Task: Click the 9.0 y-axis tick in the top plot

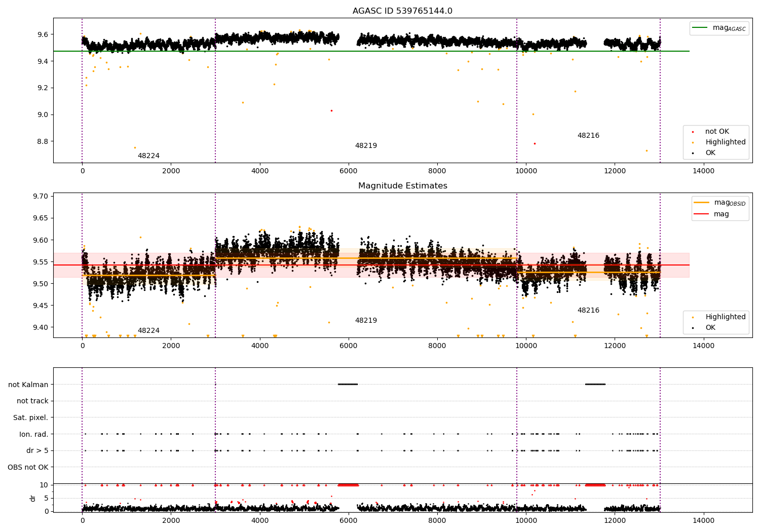Action: point(43,115)
